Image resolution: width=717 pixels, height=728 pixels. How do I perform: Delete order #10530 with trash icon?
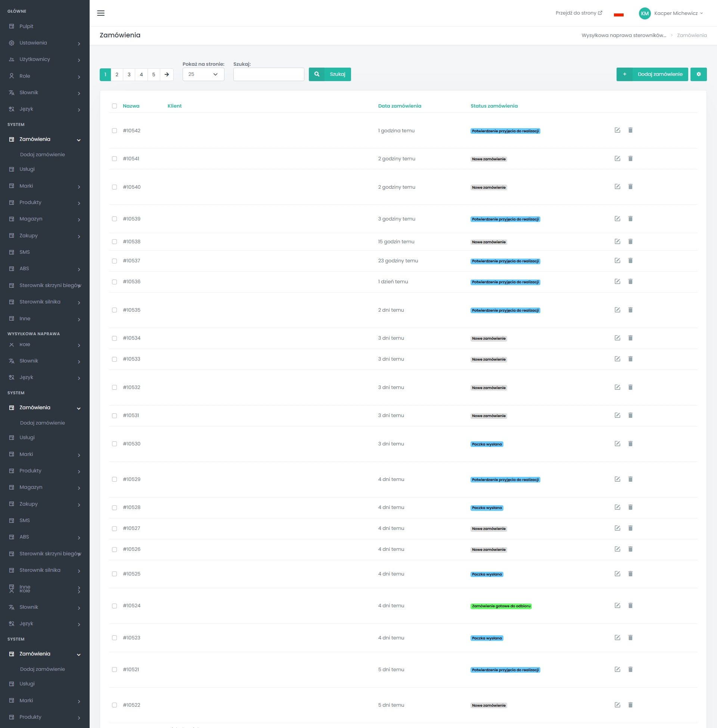pos(630,444)
